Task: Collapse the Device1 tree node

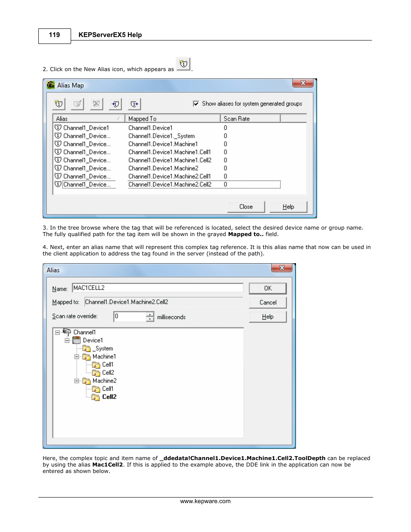Action: (67, 340)
